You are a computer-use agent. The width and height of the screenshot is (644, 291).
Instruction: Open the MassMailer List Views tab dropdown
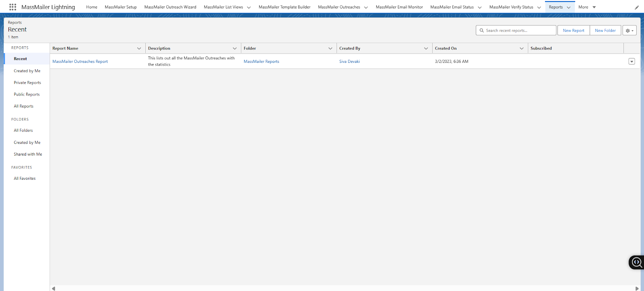pos(249,7)
